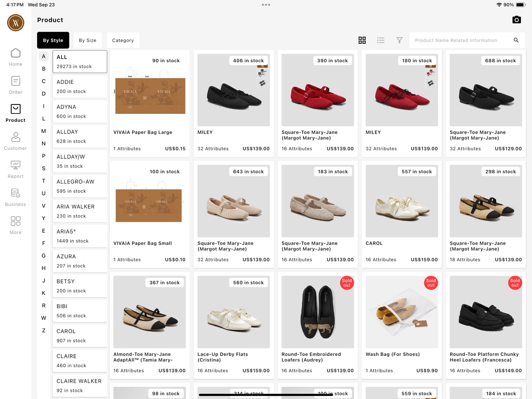Select the BETSY style entry
Image resolution: width=532 pixels, height=399 pixels.
click(80, 286)
